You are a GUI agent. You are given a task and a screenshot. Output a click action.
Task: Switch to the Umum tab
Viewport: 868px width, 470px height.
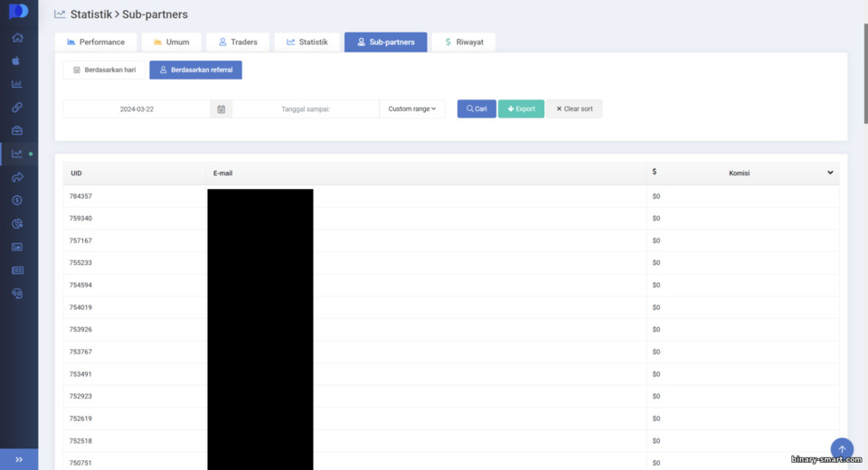pyautogui.click(x=172, y=42)
